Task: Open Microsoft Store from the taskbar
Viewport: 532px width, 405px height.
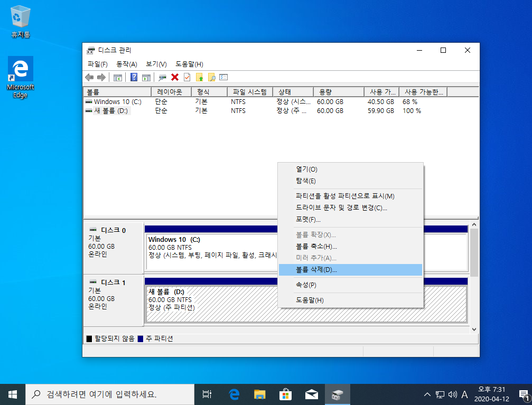Action: pyautogui.click(x=285, y=394)
